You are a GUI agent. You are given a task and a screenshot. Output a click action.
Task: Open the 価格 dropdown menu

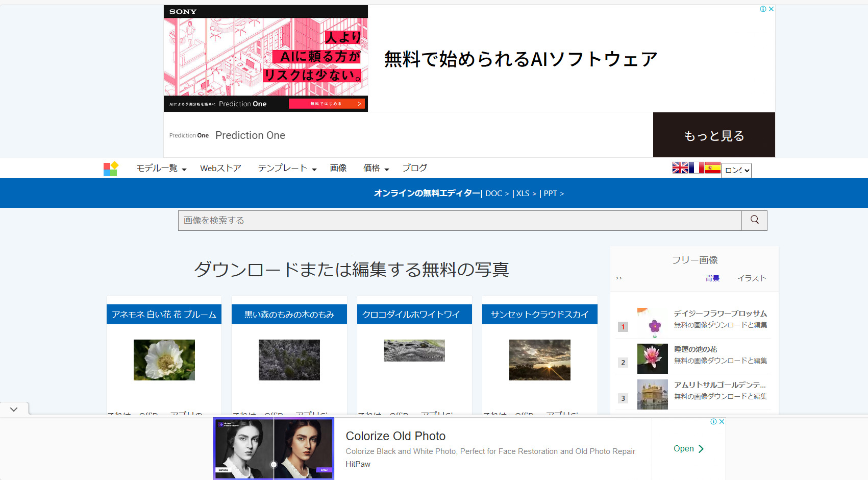[x=376, y=169]
